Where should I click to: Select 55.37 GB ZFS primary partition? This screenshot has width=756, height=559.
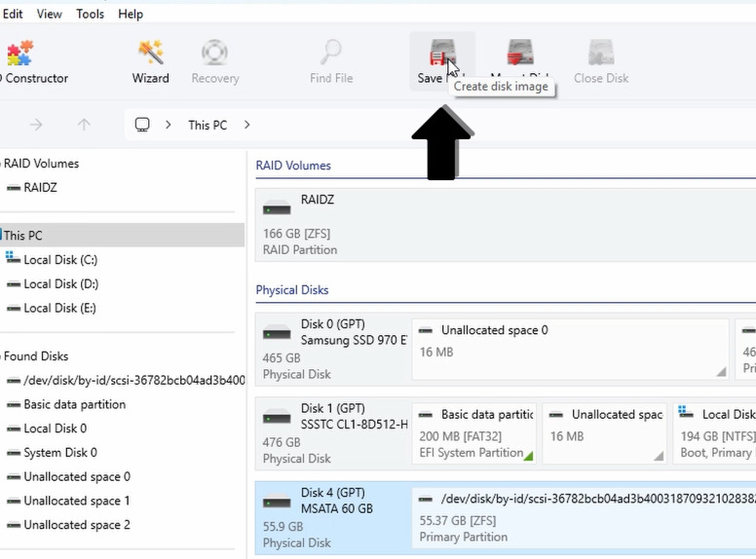pos(585,518)
